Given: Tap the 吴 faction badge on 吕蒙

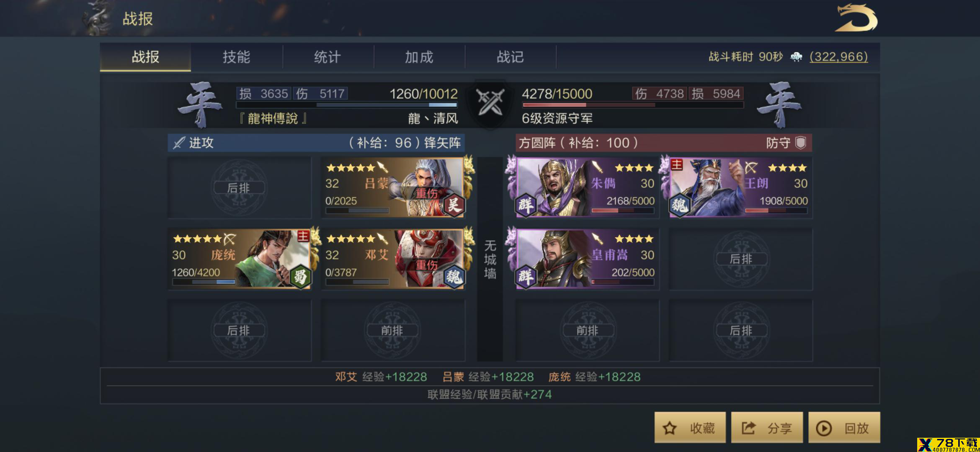Looking at the screenshot, I should (x=454, y=205).
